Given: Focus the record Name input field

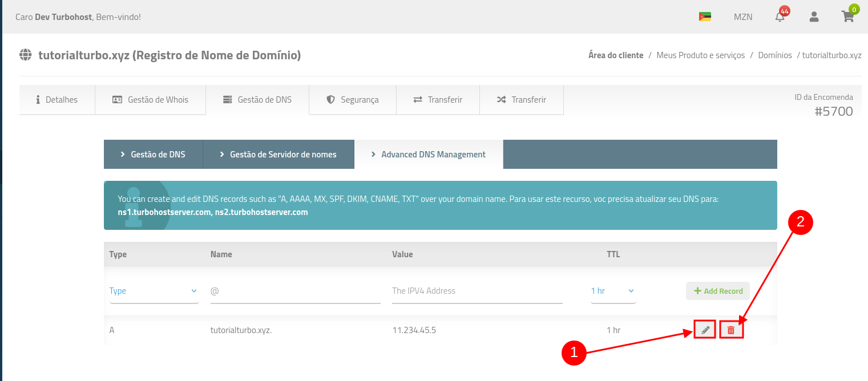Looking at the screenshot, I should click(x=295, y=291).
